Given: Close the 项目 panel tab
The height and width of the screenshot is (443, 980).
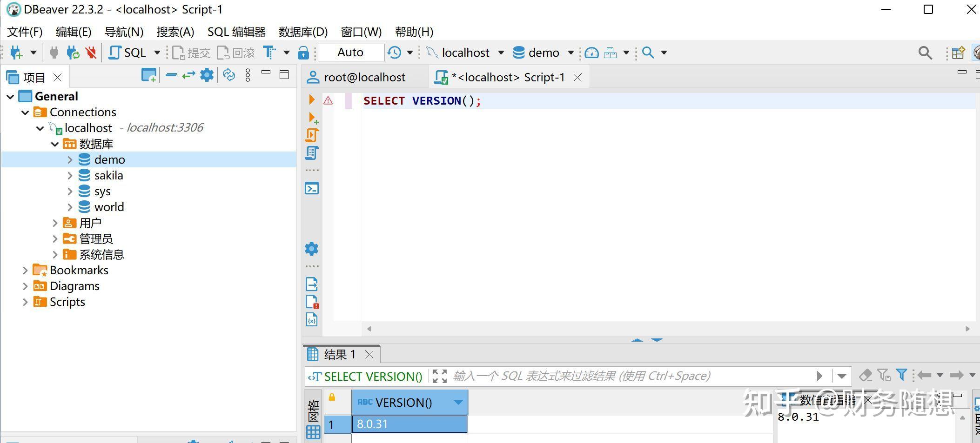Looking at the screenshot, I should [x=57, y=77].
